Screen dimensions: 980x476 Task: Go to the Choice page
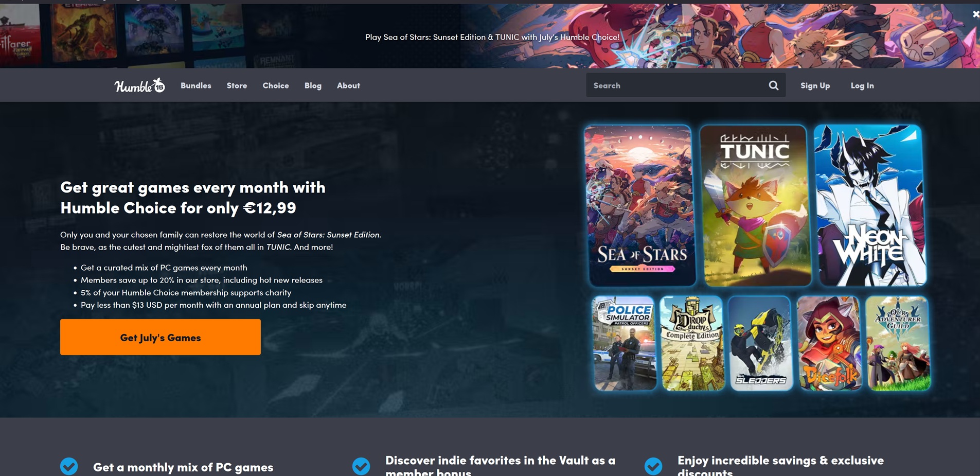pyautogui.click(x=276, y=85)
